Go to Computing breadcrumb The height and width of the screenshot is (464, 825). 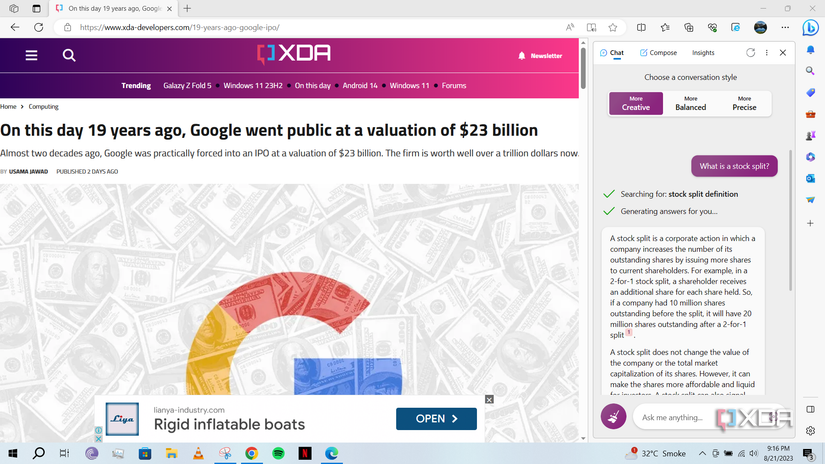(43, 106)
